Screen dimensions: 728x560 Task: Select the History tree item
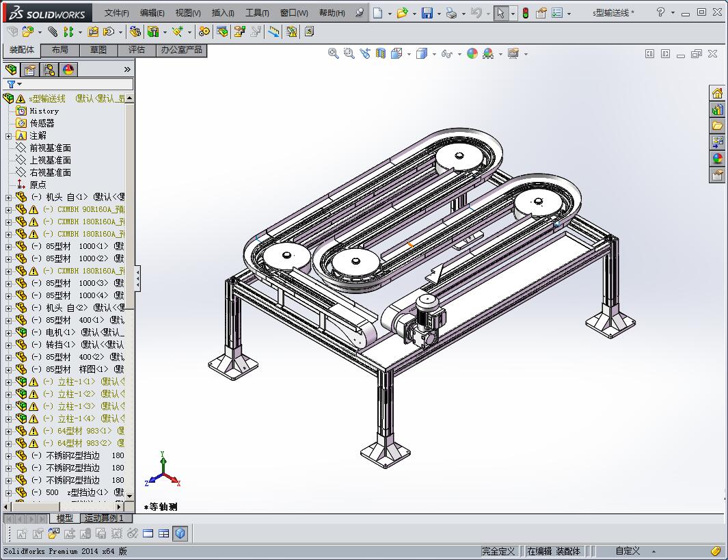pyautogui.click(x=44, y=111)
